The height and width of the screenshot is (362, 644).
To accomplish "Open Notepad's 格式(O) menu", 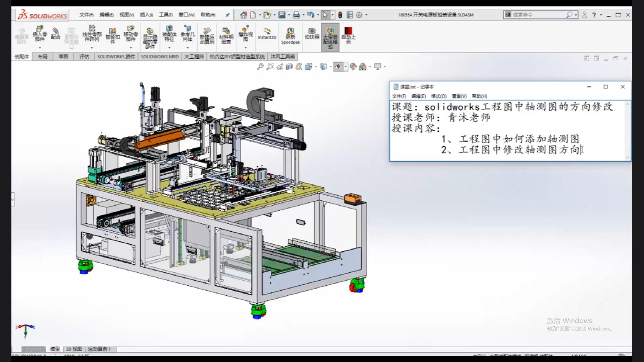I will 439,96.
